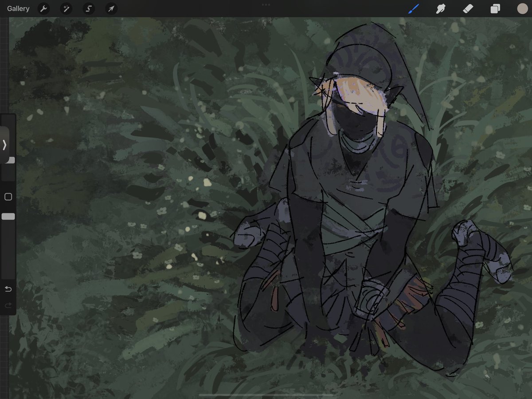This screenshot has width=532, height=399.
Task: Tap the iPad home indicator bar
Action: (x=266, y=395)
